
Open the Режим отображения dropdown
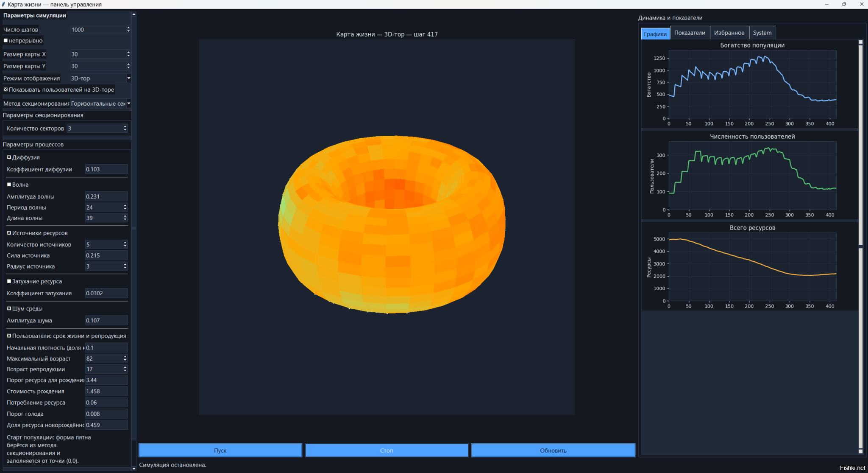click(128, 78)
